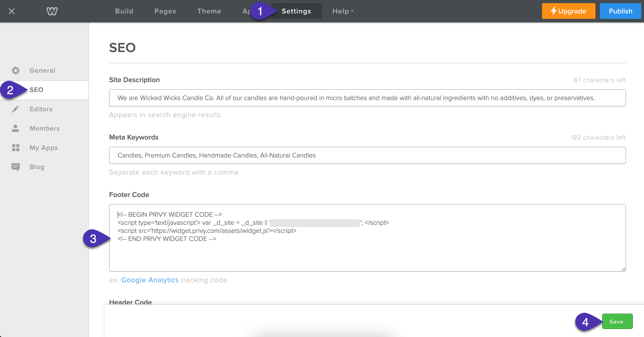Open General settings in sidebar
Screen dimensions: 644x337
42,70
